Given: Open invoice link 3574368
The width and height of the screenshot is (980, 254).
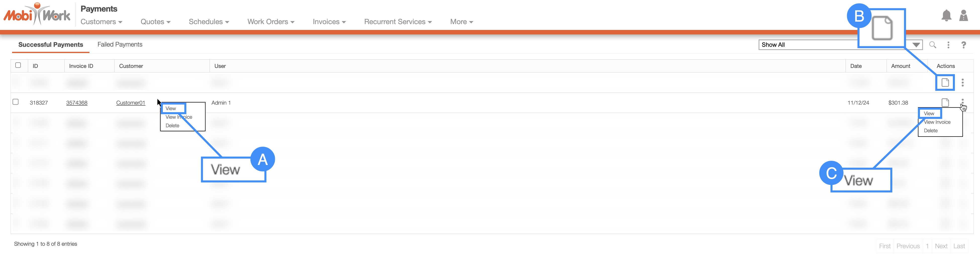Looking at the screenshot, I should tap(77, 103).
